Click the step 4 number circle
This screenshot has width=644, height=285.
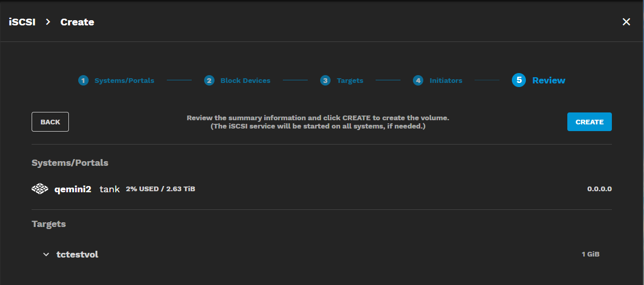[x=418, y=80]
